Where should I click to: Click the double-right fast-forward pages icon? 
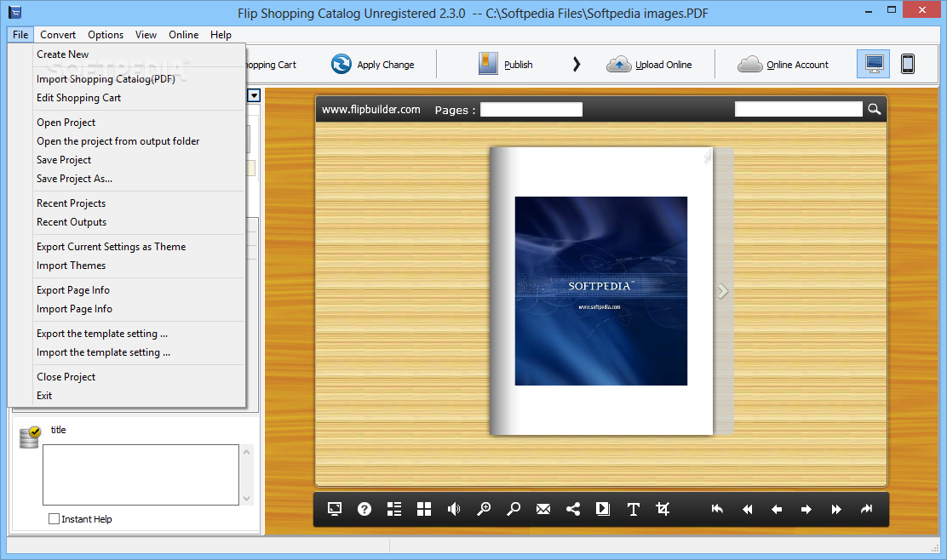pos(836,509)
